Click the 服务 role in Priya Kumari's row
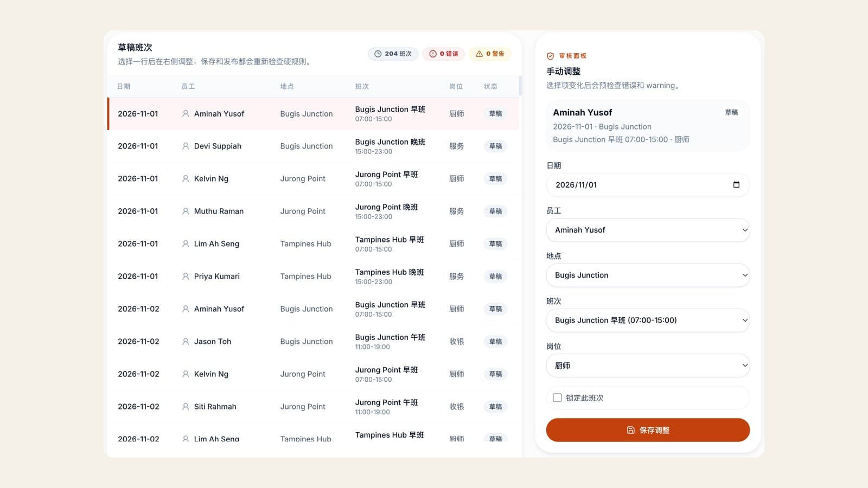 tap(456, 276)
